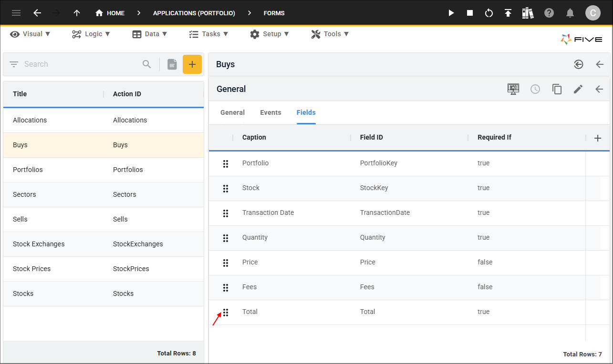Open help via the question mark icon
This screenshot has height=364, width=613.
click(549, 13)
